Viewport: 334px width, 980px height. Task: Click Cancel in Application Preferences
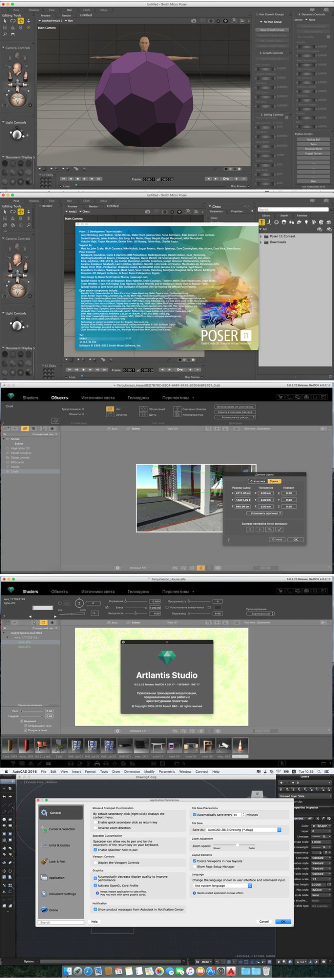pos(264,921)
